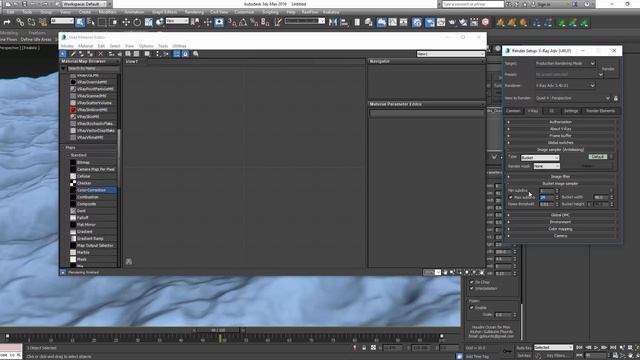This screenshot has height=360, width=640.
Task: Click Select and Link tool in main toolbar
Action: point(20,22)
